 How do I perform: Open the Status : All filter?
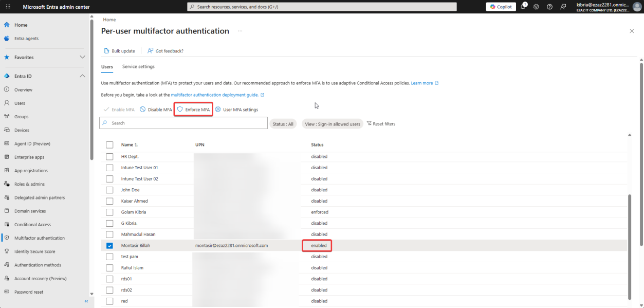[x=283, y=124]
